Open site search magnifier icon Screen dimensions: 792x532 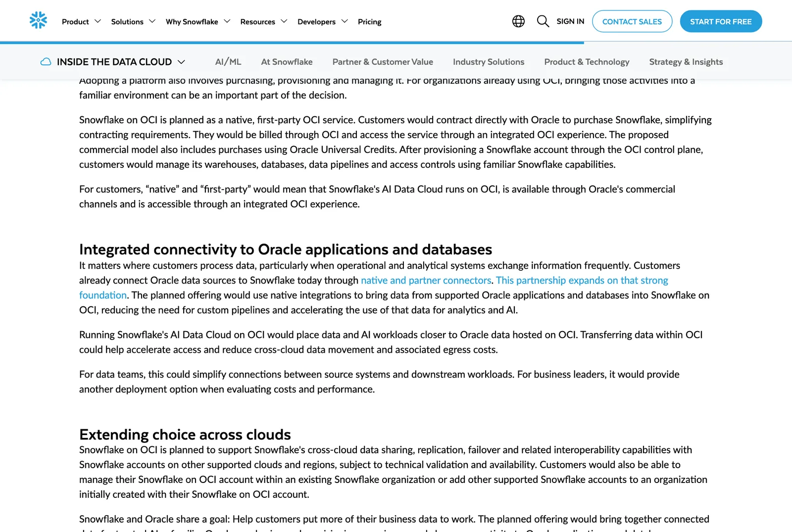(x=543, y=21)
